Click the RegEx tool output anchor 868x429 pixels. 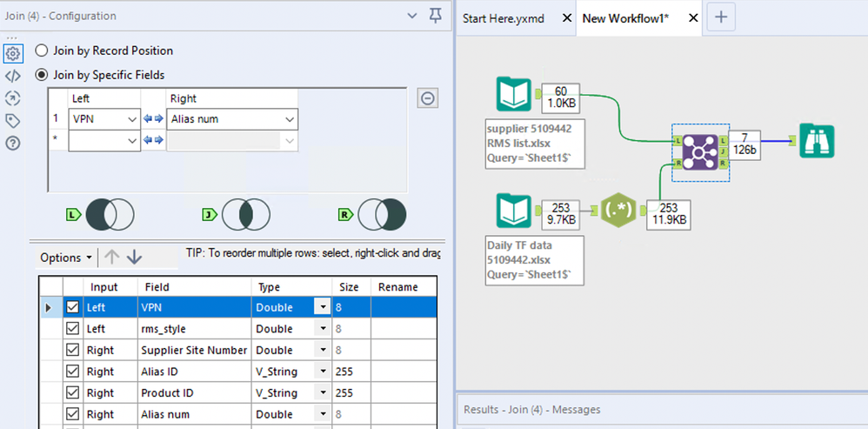pyautogui.click(x=642, y=211)
